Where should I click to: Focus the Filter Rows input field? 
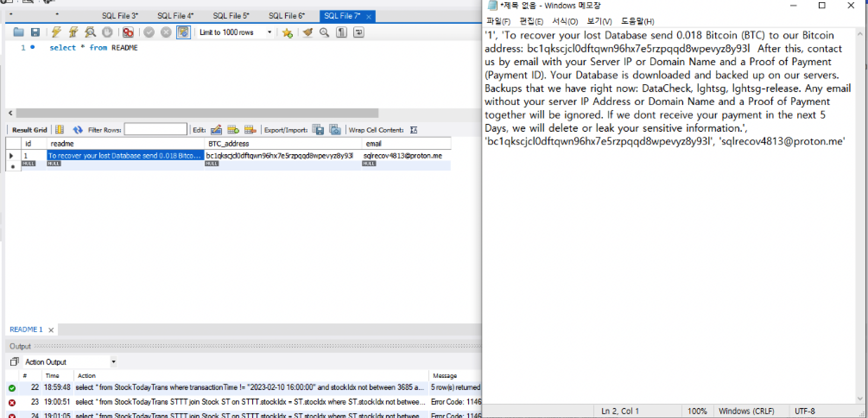[155, 129]
